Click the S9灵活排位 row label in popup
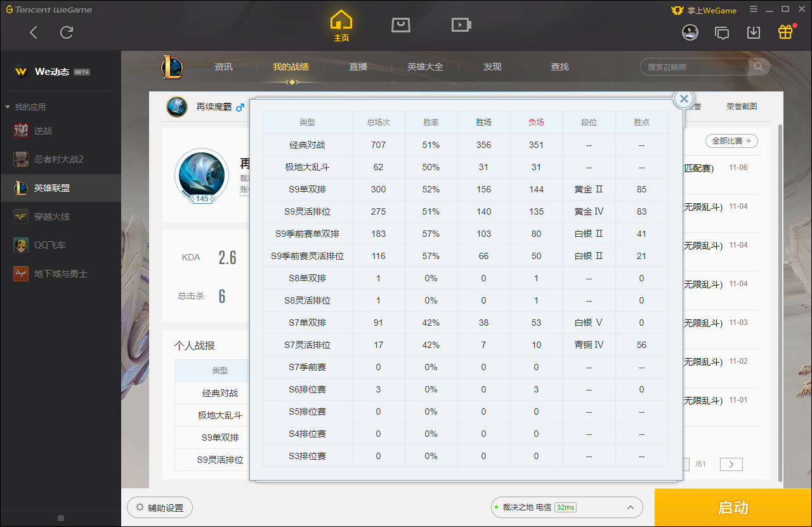This screenshot has height=527, width=812. click(x=307, y=211)
